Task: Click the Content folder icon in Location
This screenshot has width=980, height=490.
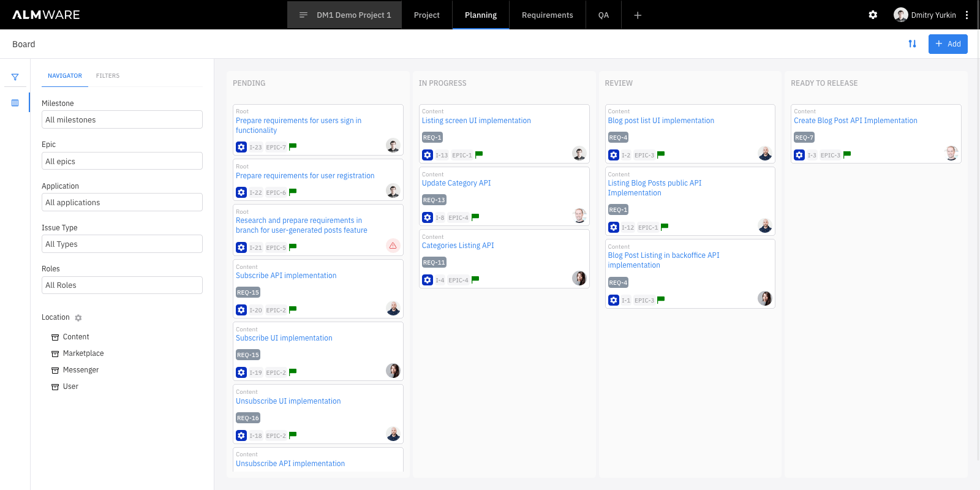Action: tap(55, 337)
